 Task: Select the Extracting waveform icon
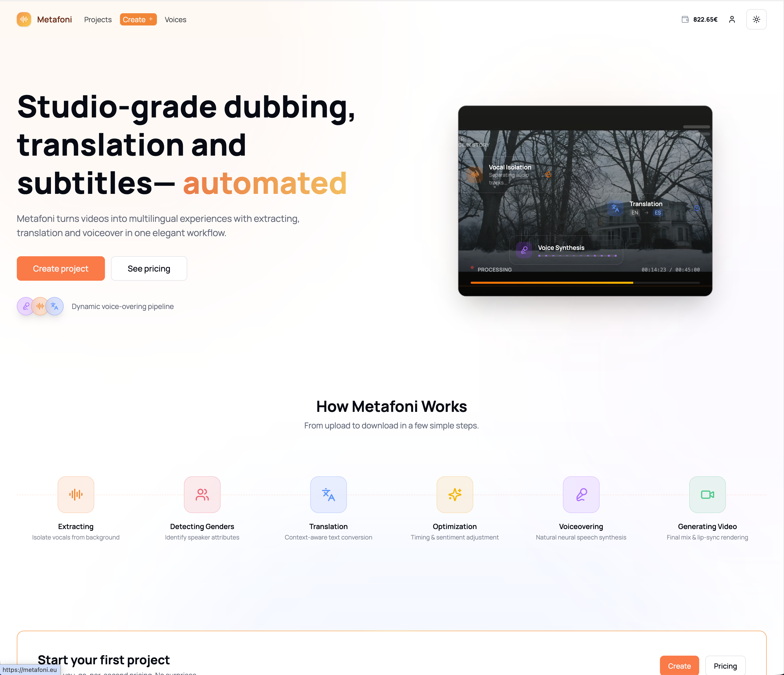[x=76, y=494]
